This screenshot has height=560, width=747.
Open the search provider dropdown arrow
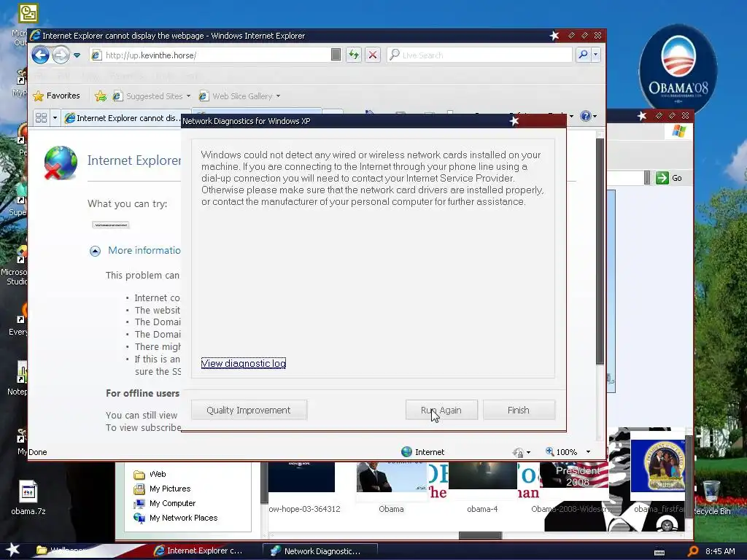point(595,55)
